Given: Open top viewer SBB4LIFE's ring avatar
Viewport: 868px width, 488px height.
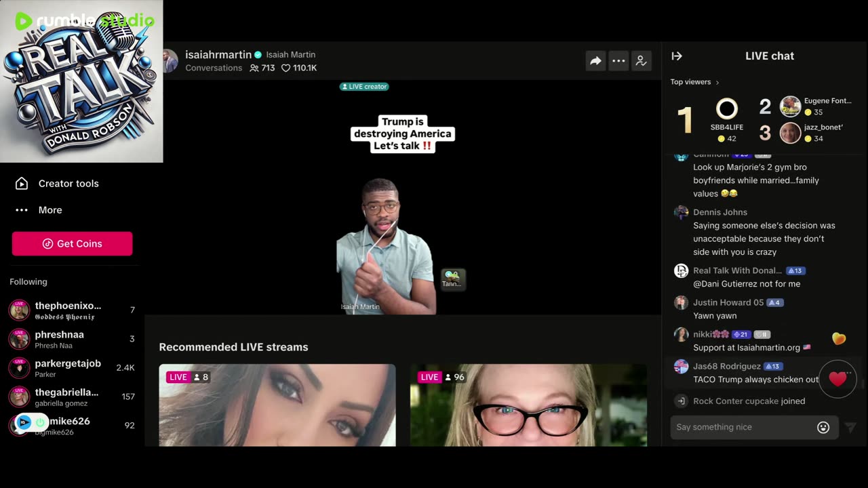Looking at the screenshot, I should (727, 108).
